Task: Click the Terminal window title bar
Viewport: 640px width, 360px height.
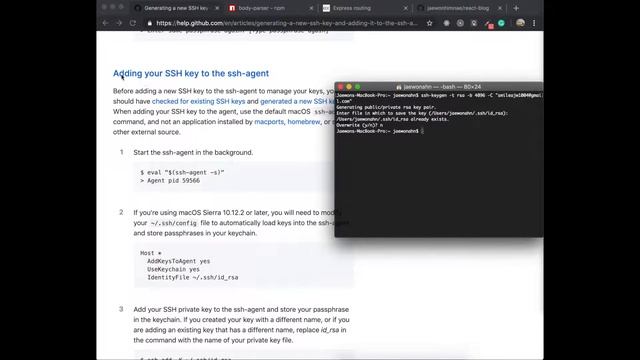Action: coord(439,87)
